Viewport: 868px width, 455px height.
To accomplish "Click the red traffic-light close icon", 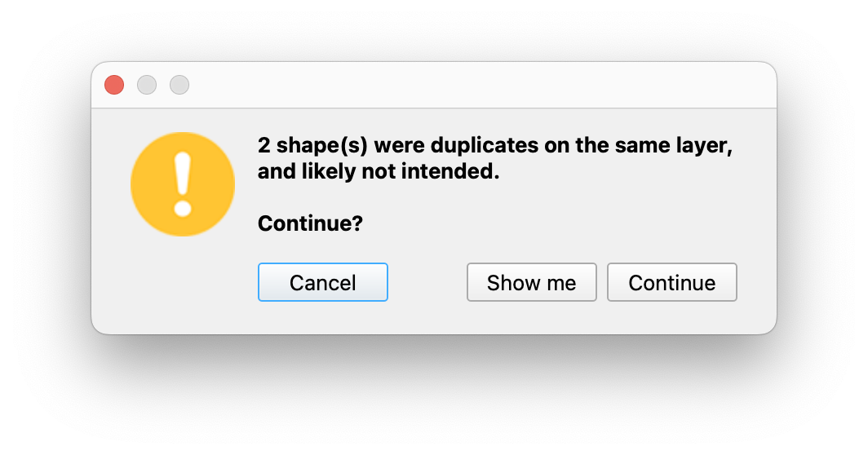I will [114, 85].
